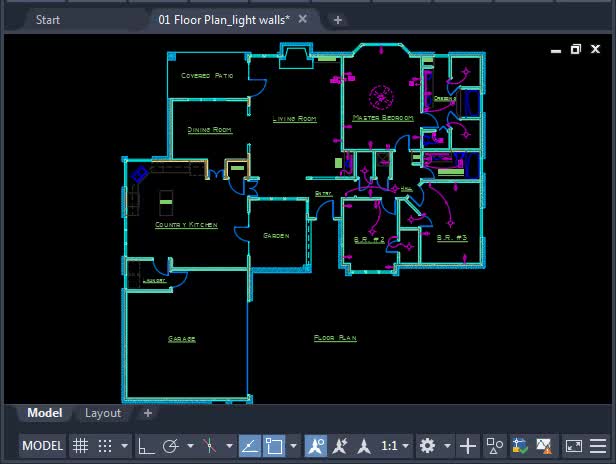
Task: Click the Floor Plan title text
Action: click(335, 338)
